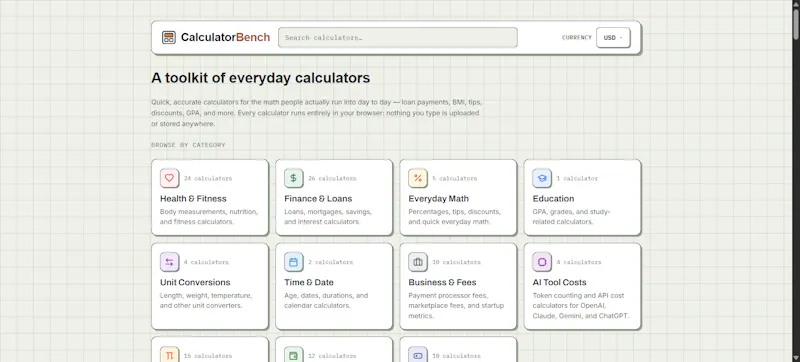Screen dimensions: 800x362
Task: Open the Time & Date category title
Action: pos(309,282)
